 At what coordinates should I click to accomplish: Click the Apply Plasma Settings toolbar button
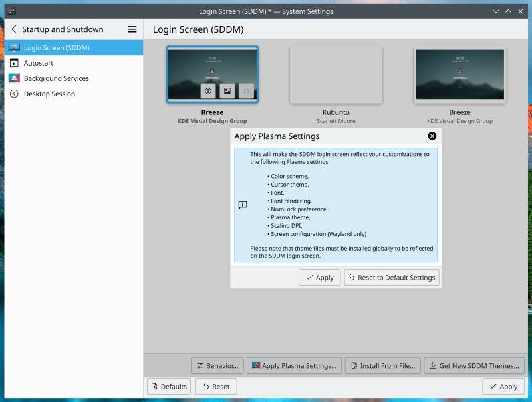point(294,365)
